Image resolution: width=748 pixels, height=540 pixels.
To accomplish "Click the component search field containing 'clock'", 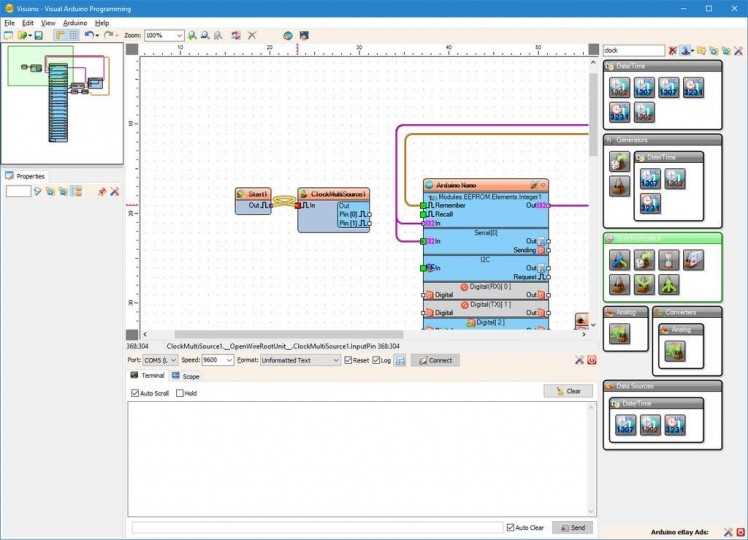I will pyautogui.click(x=632, y=50).
